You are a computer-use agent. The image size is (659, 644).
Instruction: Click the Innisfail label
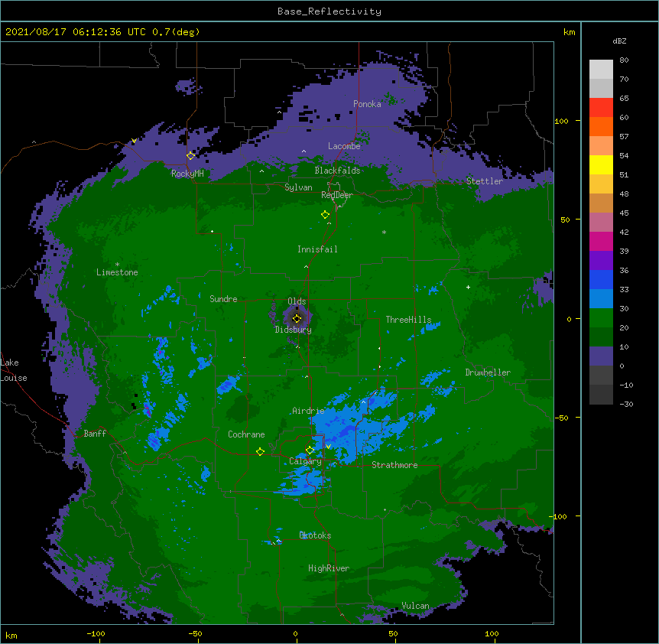tap(317, 249)
